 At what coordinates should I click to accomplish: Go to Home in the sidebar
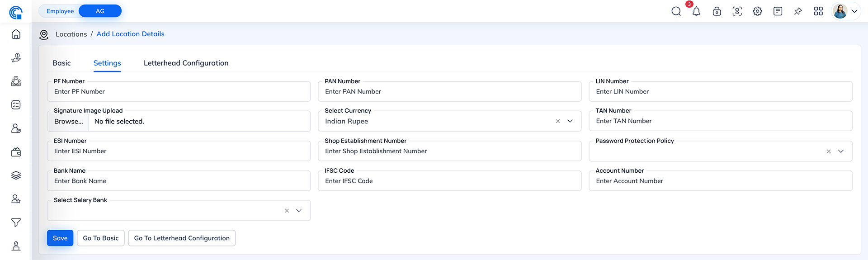tap(16, 34)
